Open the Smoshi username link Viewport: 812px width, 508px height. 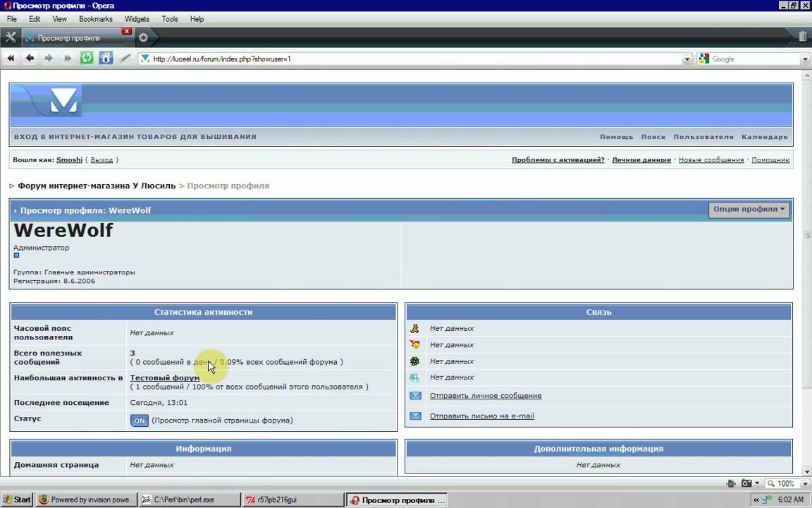pos(69,159)
